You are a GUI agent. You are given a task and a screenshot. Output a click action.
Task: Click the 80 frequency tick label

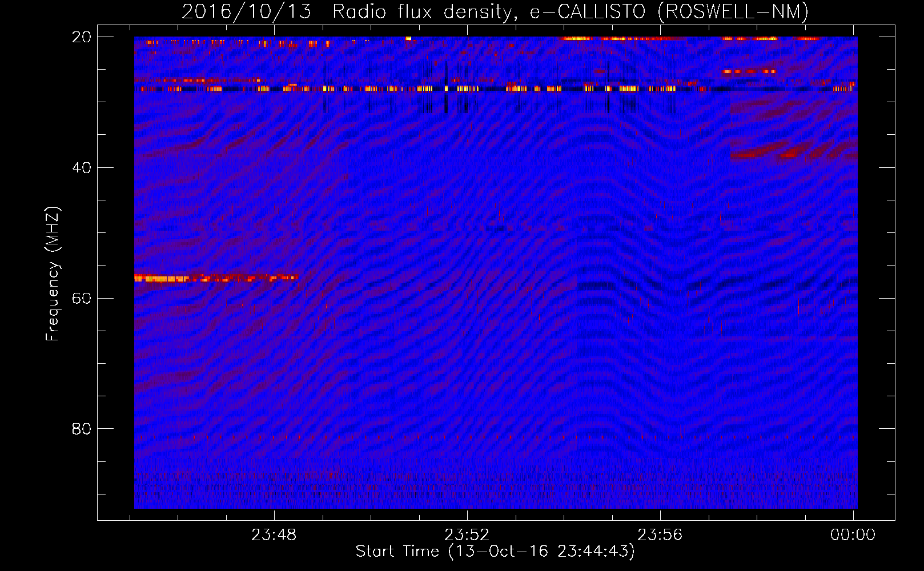pos(81,429)
